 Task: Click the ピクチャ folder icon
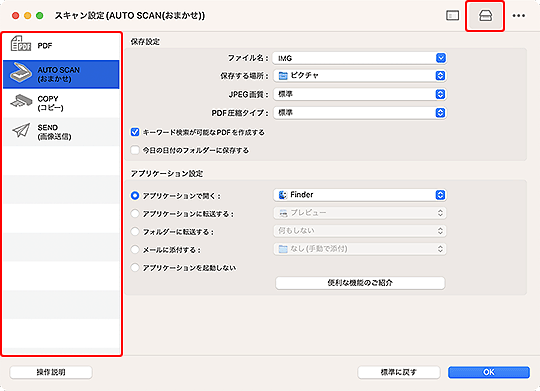coord(283,75)
